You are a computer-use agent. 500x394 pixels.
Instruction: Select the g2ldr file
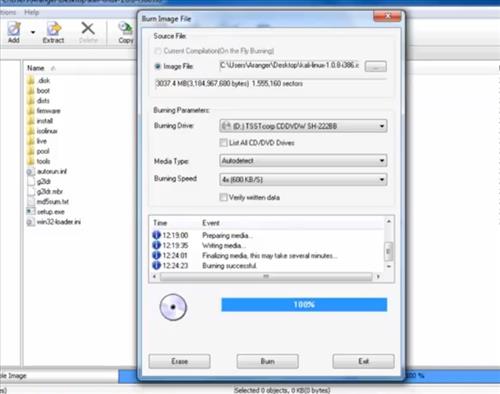pyautogui.click(x=39, y=181)
